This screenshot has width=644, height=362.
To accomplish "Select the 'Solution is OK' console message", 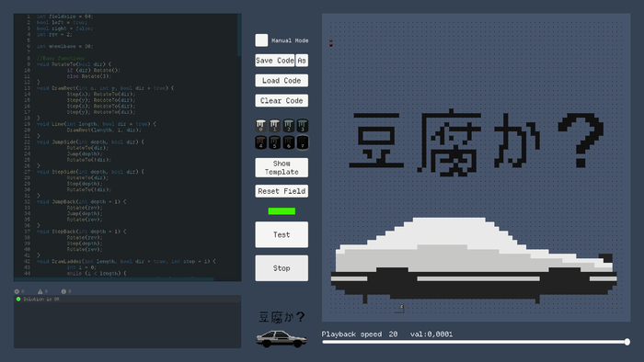I will coord(127,300).
